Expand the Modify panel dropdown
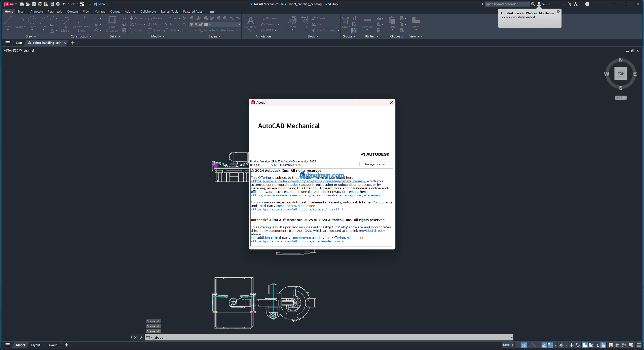This screenshot has height=350, width=644. 158,36
